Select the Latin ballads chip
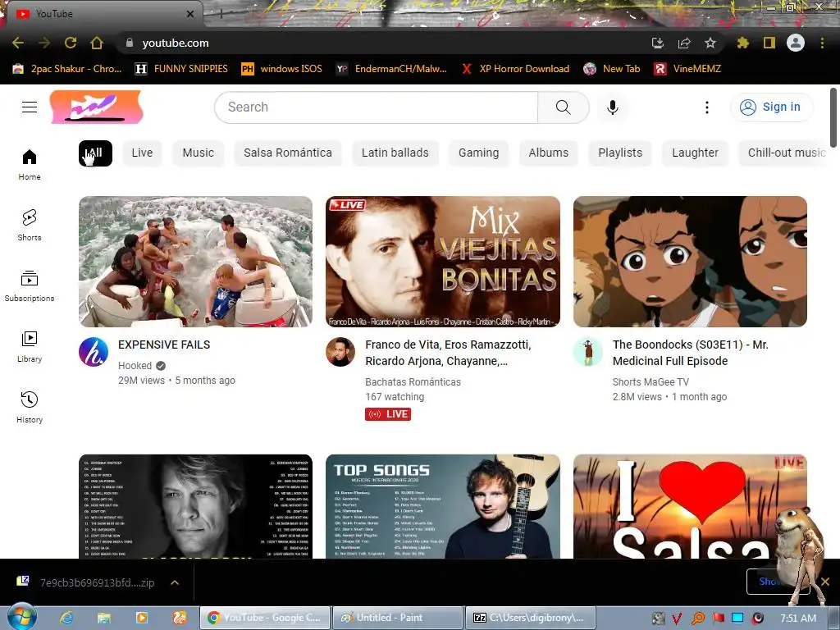 click(395, 153)
